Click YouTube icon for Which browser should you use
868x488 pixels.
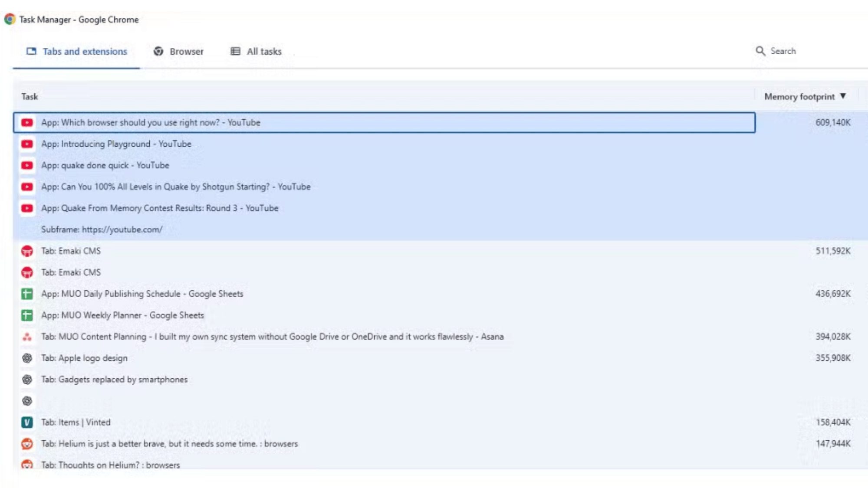[x=27, y=123]
